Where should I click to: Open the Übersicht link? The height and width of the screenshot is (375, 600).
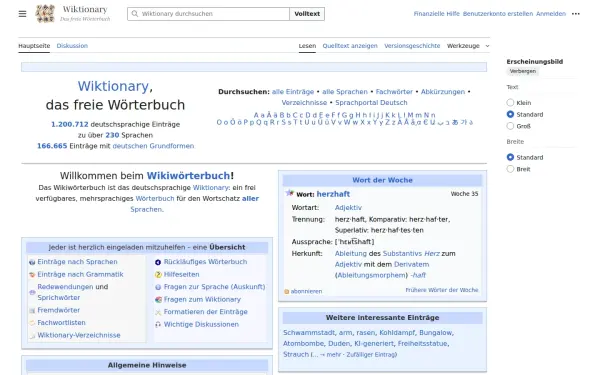coord(227,247)
